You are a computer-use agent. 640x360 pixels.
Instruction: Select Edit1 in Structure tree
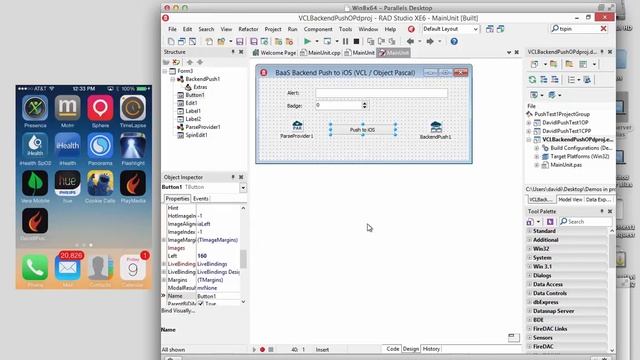(x=191, y=103)
